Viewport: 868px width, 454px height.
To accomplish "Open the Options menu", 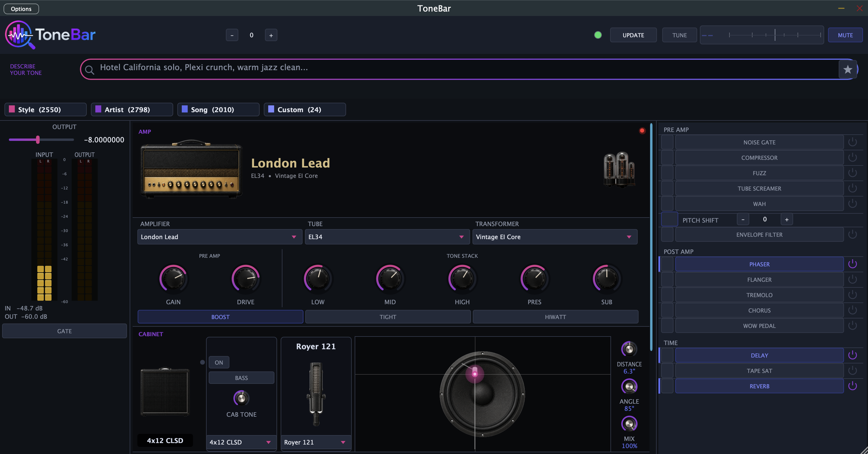I will pos(21,9).
